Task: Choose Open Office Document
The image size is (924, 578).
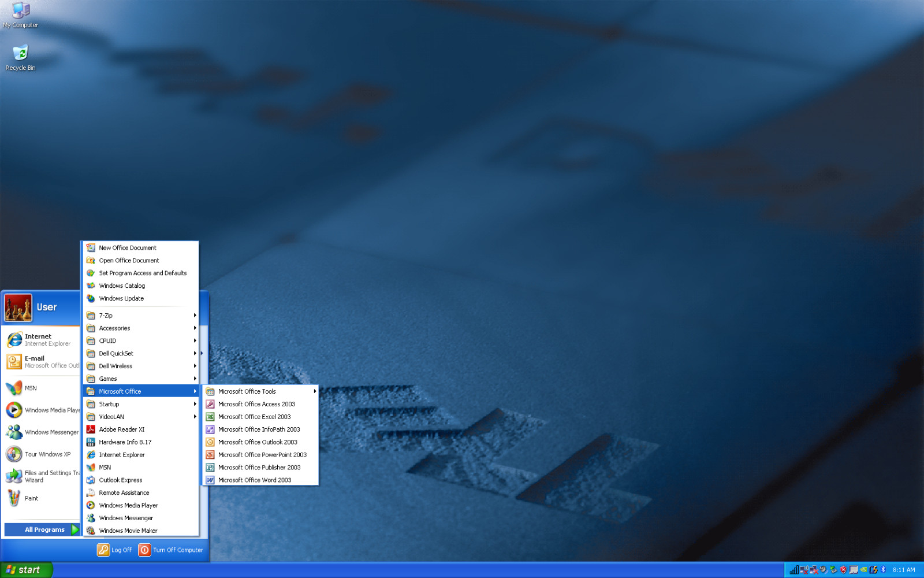Action: click(141, 261)
